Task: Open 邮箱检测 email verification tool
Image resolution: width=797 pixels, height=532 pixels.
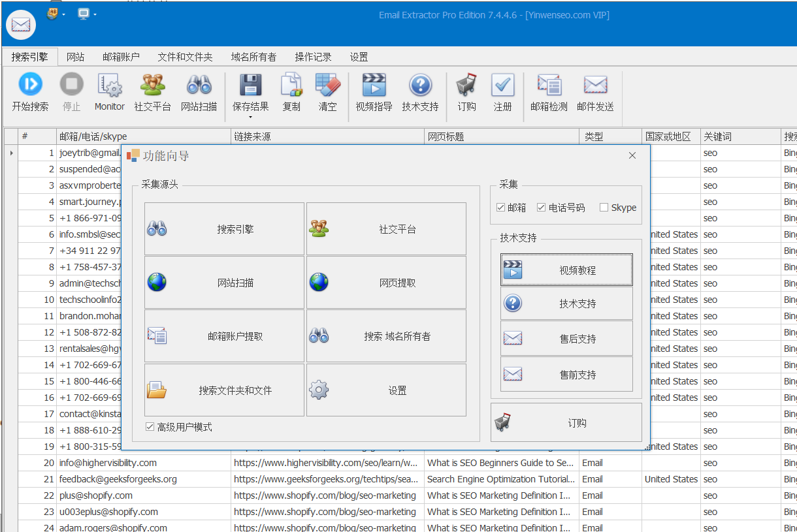Action: (549, 85)
